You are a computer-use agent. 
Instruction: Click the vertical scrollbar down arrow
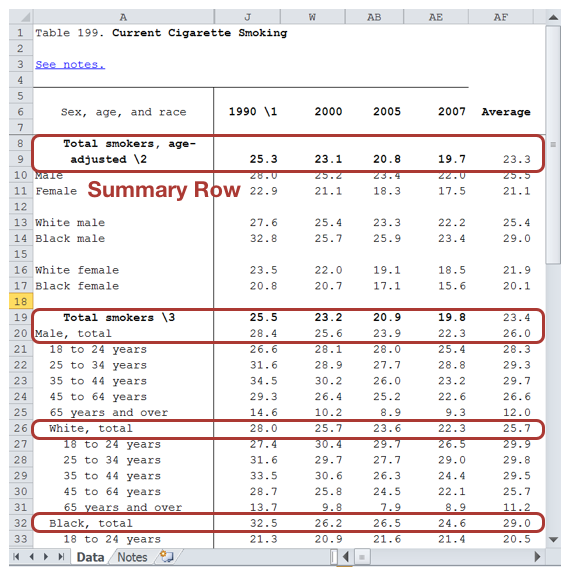click(x=553, y=539)
